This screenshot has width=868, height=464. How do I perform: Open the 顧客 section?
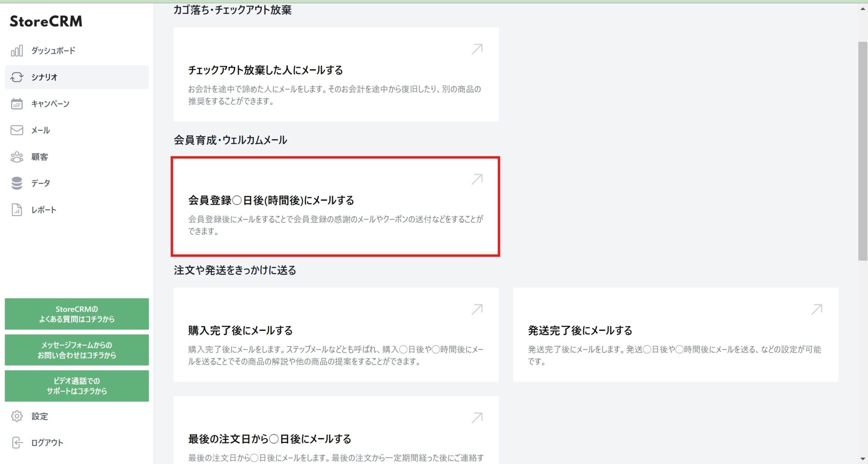[77, 157]
